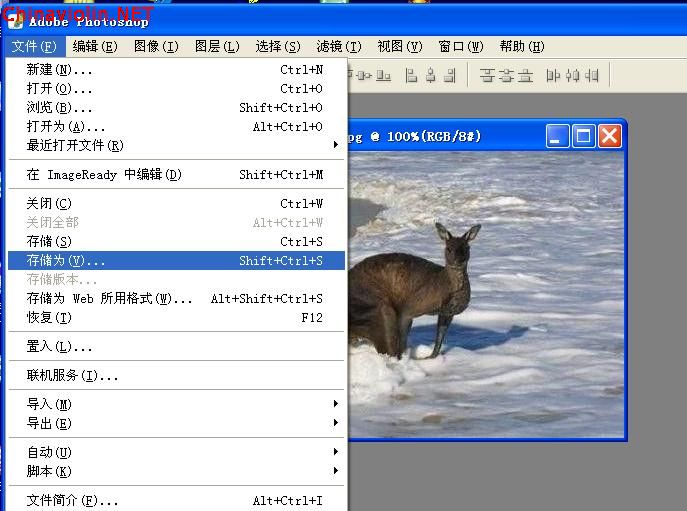Choose 关闭(C) from the menu
687x511 pixels.
pos(176,204)
